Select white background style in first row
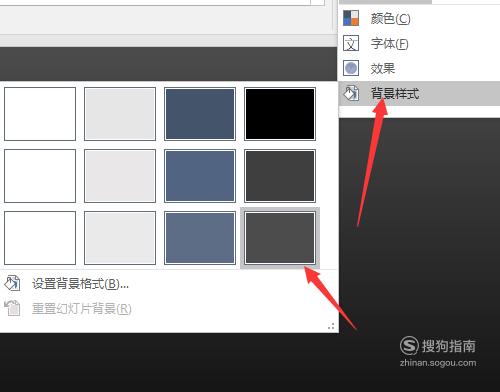The width and height of the screenshot is (500, 392). 40,114
